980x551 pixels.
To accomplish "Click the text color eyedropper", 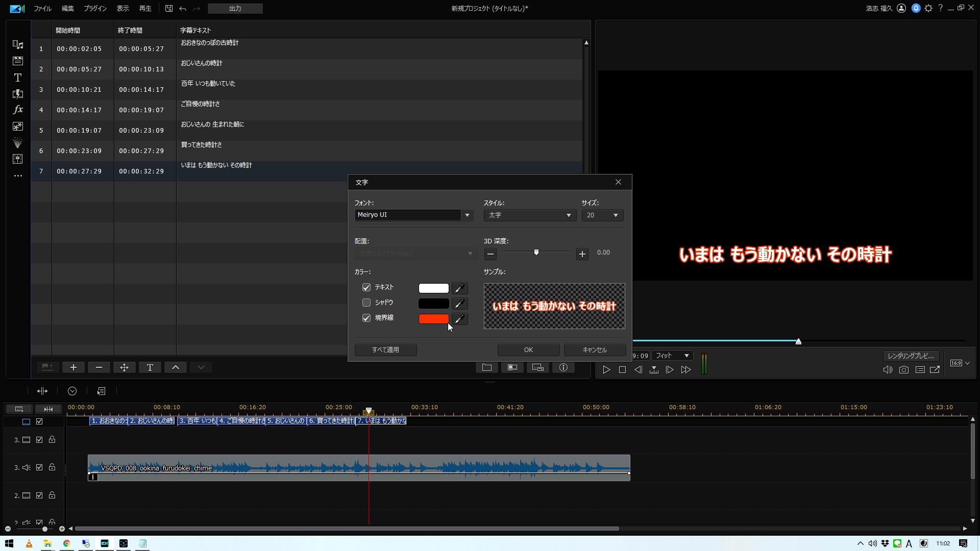I will click(459, 288).
